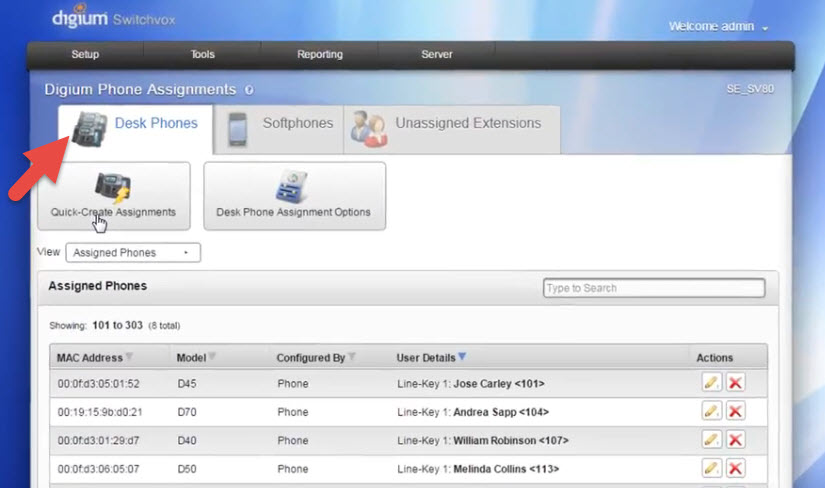Open the Setup menu
825x488 pixels.
click(x=85, y=54)
